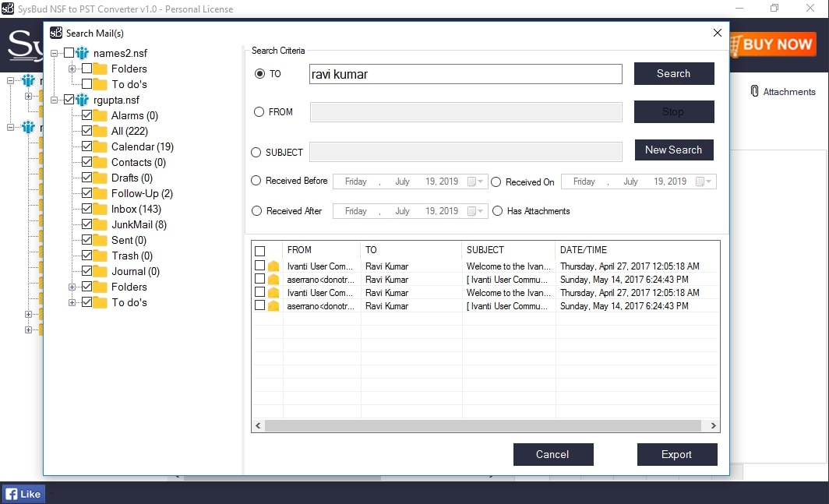
Task: Click the Calendar folder icon
Action: (100, 146)
